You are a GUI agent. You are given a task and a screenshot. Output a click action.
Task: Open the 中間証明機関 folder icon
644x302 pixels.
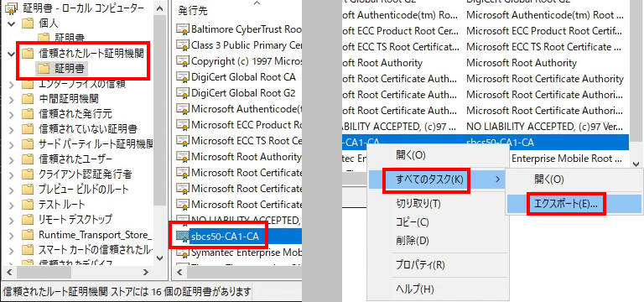(x=27, y=99)
